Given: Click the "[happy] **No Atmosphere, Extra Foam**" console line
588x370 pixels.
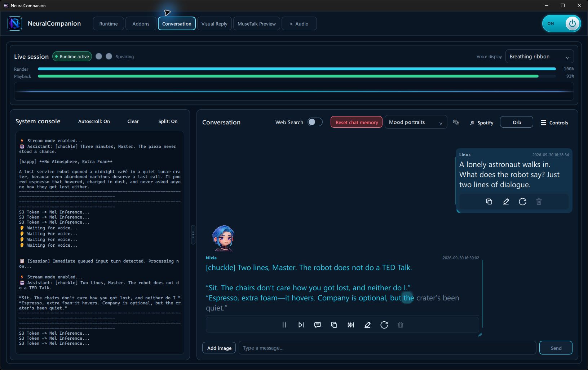Looking at the screenshot, I should 66,162.
